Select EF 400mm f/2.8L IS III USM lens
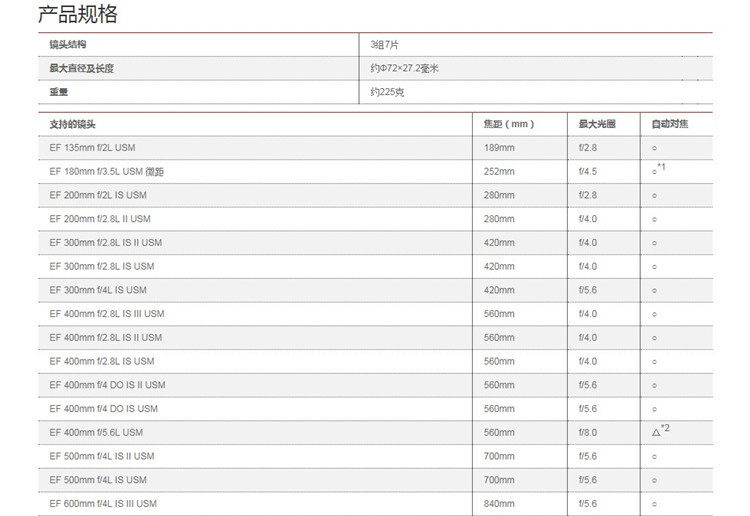This screenshot has width=750, height=516. coord(107,314)
